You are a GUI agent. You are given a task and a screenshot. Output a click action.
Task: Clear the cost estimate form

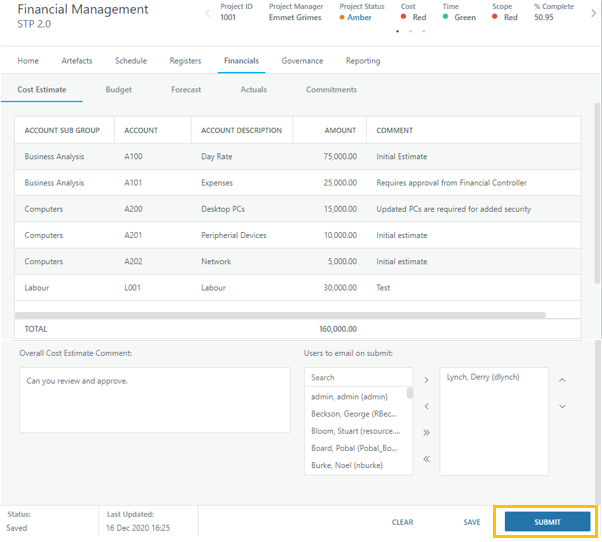click(402, 522)
